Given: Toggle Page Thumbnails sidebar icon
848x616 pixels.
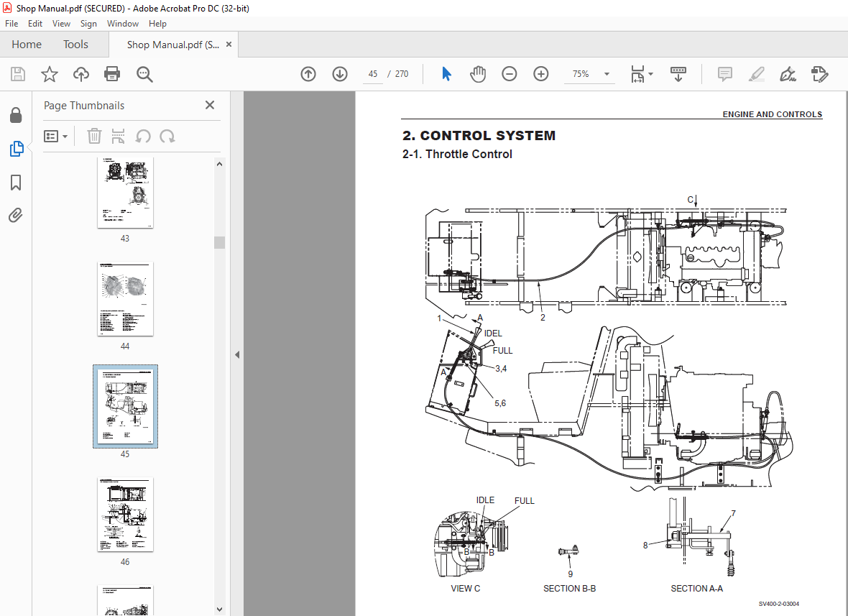Looking at the screenshot, I should pos(17,149).
